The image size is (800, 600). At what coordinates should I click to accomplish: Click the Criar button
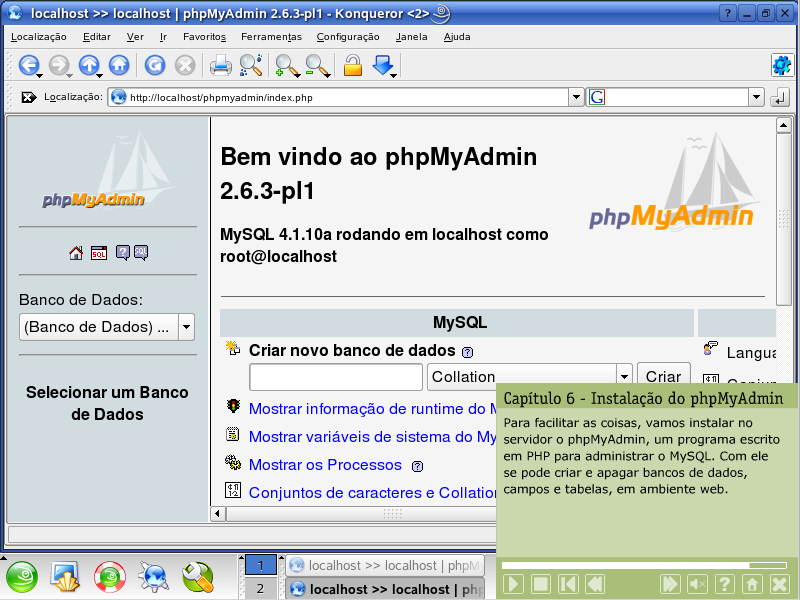tap(663, 377)
